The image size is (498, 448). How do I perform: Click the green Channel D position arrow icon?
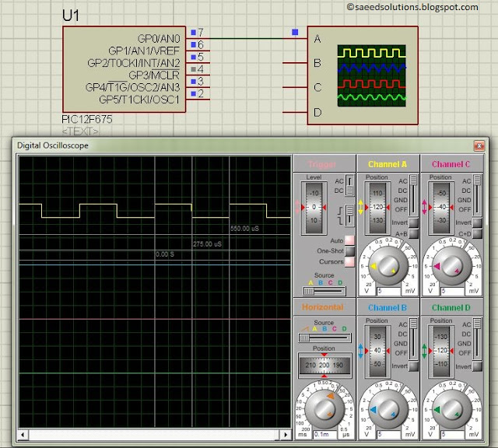pyautogui.click(x=424, y=351)
